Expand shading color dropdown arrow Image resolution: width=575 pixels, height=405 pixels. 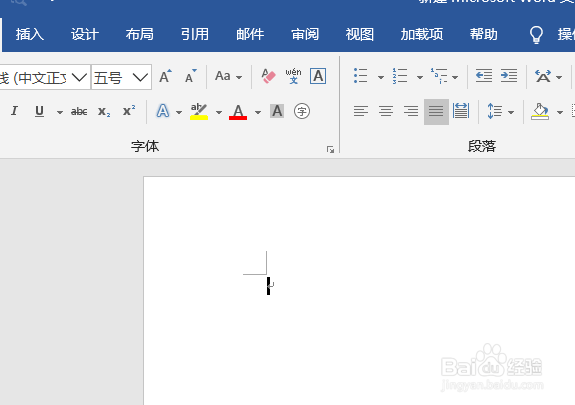pos(560,112)
